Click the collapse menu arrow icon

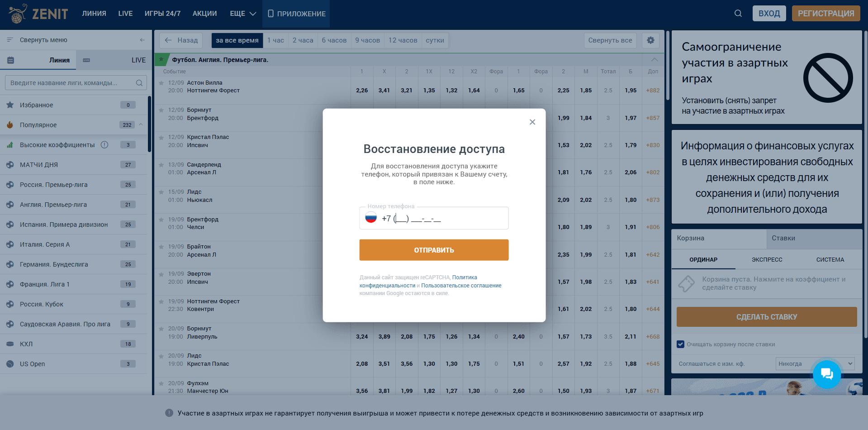pos(142,40)
